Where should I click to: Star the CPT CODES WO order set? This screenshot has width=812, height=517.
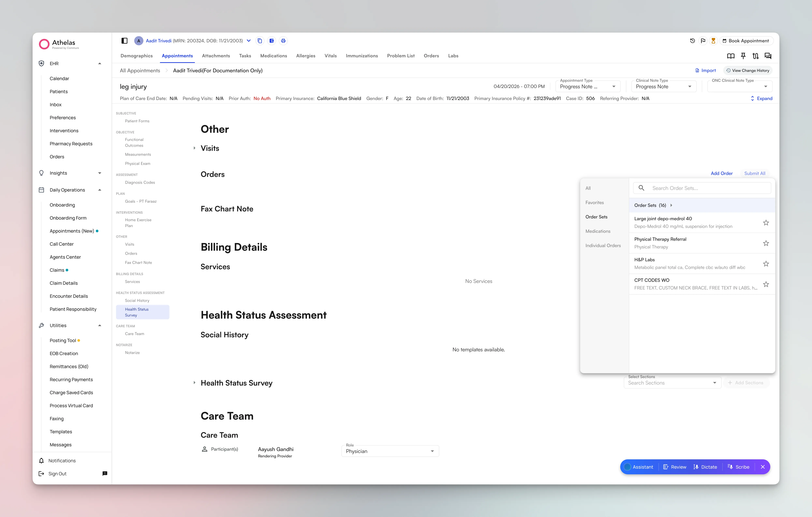[766, 284]
